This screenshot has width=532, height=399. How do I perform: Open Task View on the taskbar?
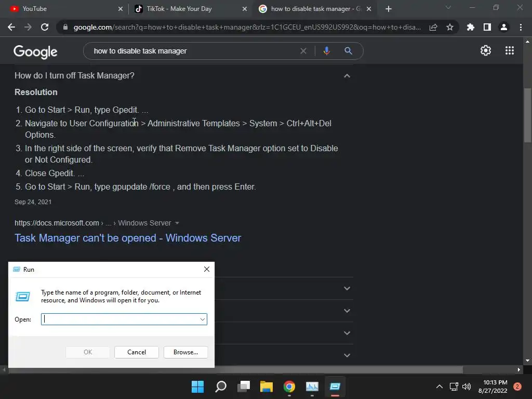[x=244, y=387]
